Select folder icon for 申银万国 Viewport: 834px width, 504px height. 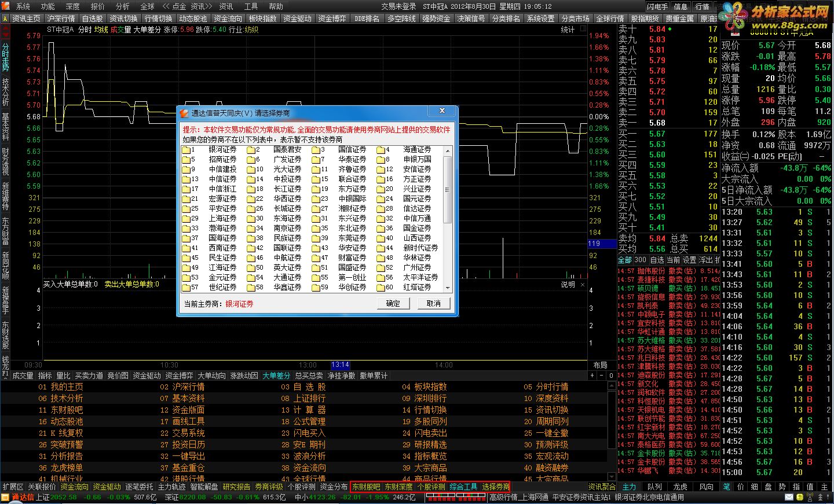click(x=381, y=160)
